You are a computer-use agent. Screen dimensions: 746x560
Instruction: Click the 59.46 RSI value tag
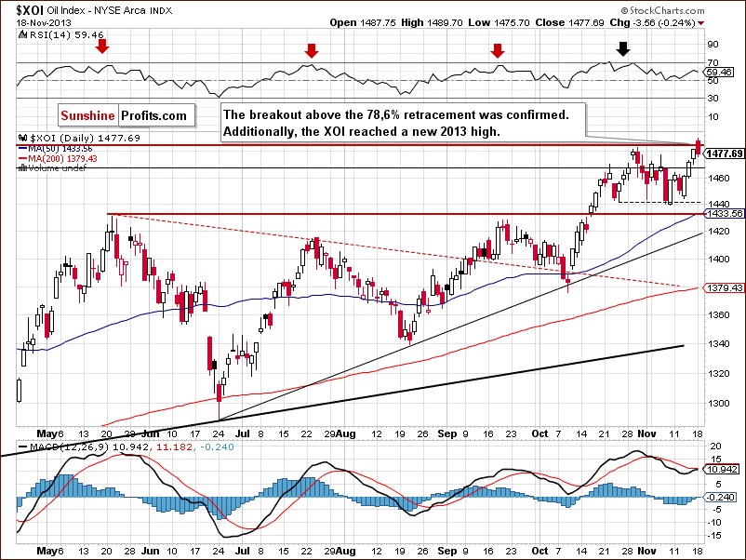tap(719, 73)
